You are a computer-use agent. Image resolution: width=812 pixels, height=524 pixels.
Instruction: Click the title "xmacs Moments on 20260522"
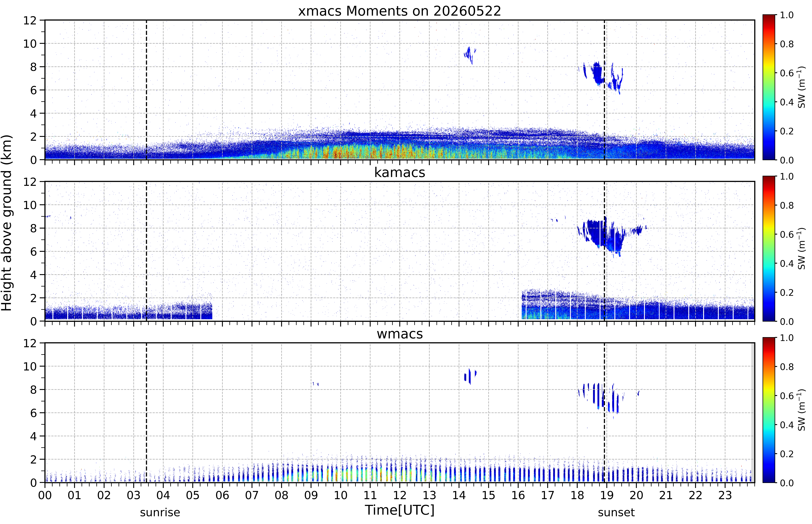point(400,11)
